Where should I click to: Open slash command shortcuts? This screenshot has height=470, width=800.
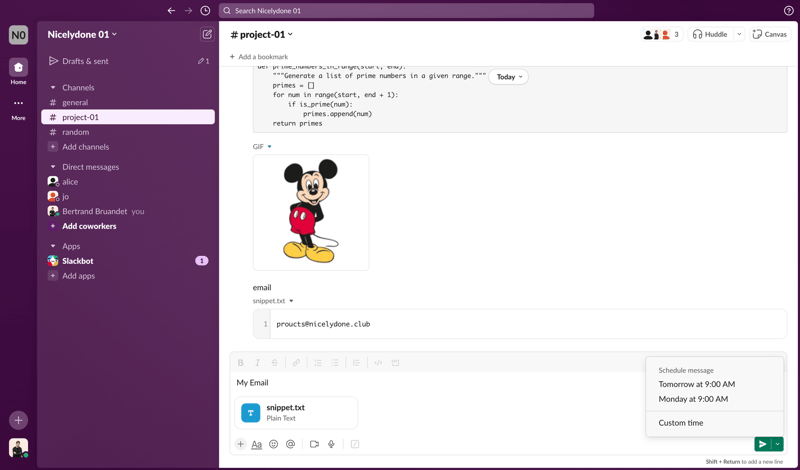(355, 444)
